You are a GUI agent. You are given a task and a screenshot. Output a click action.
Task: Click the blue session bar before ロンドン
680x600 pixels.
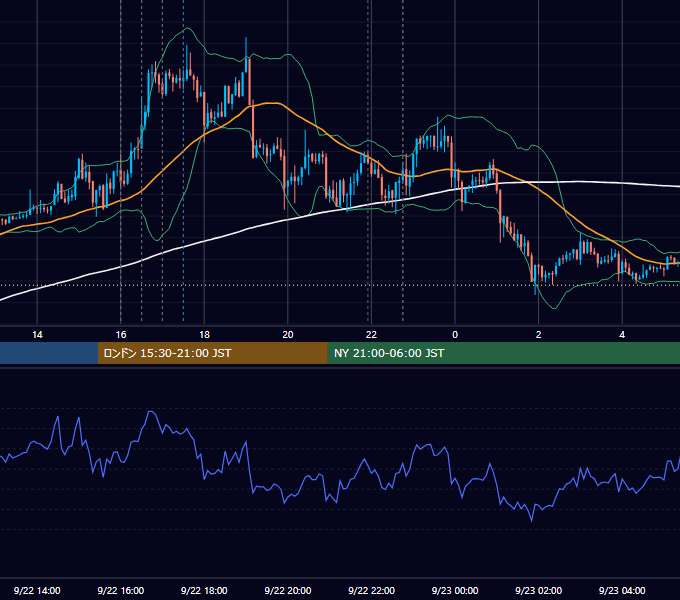point(49,353)
